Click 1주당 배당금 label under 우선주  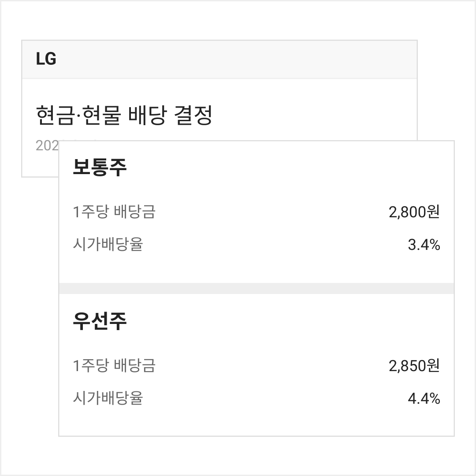[114, 365]
